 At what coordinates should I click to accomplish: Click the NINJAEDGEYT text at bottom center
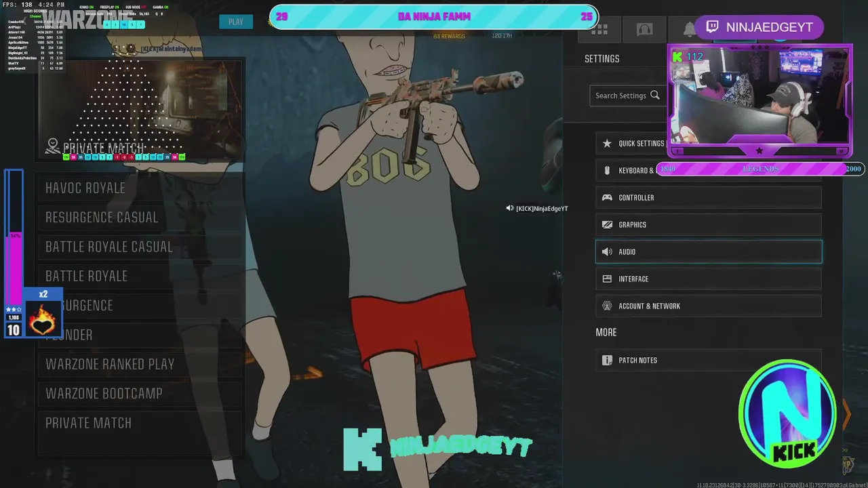click(462, 447)
